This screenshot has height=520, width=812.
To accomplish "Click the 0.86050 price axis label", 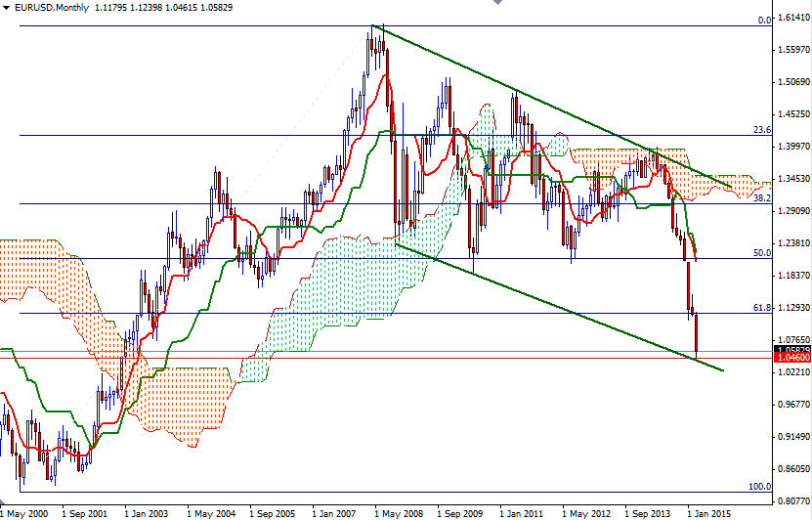I will 793,469.
